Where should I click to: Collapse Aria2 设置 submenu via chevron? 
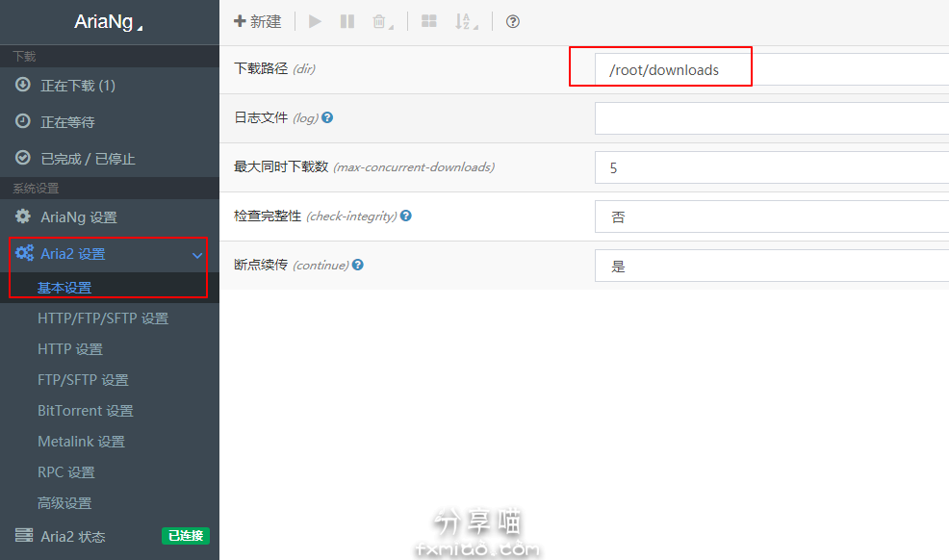pyautogui.click(x=197, y=255)
